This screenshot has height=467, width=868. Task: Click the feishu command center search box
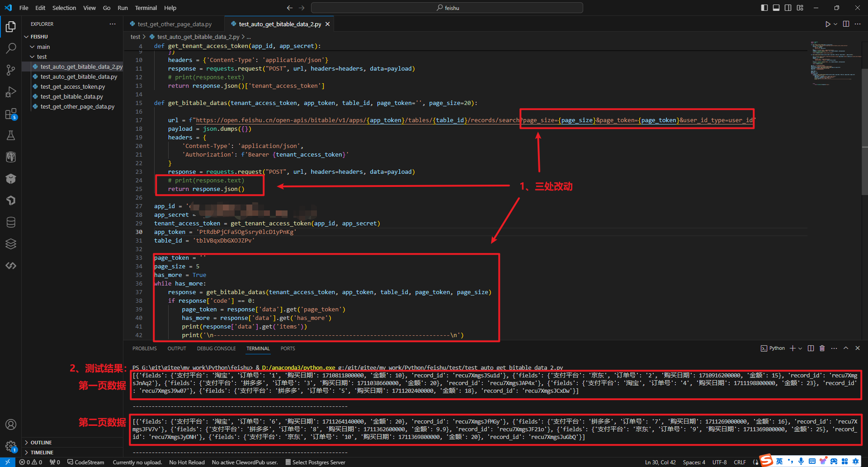447,8
